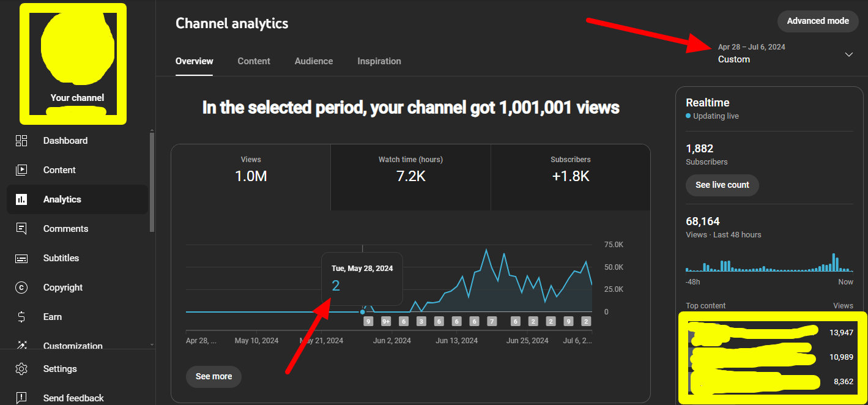The width and height of the screenshot is (868, 405).
Task: Click the Earn dollar sign icon
Action: coord(21,317)
